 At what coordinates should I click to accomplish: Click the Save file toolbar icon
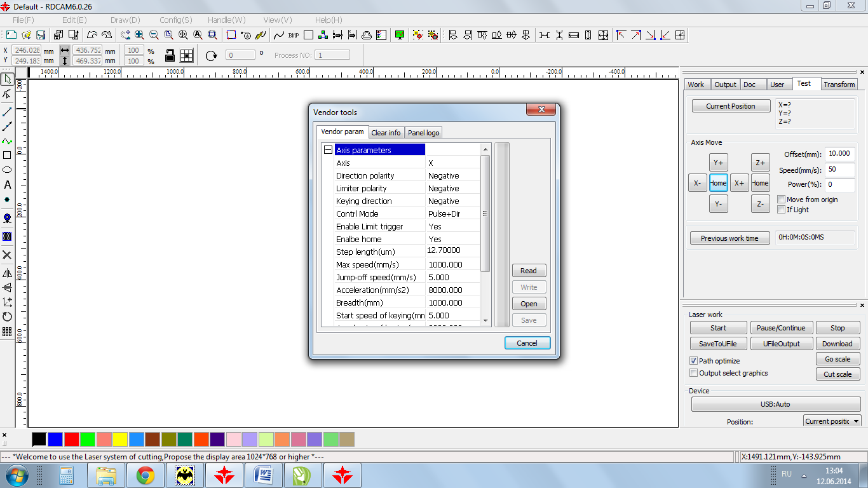[x=41, y=35]
